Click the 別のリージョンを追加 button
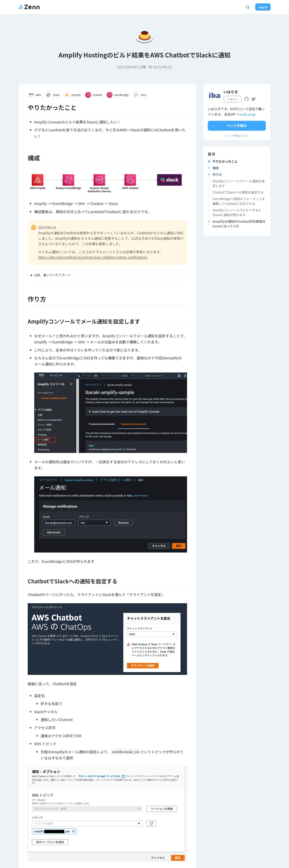This screenshot has height=868, width=289. (50, 842)
